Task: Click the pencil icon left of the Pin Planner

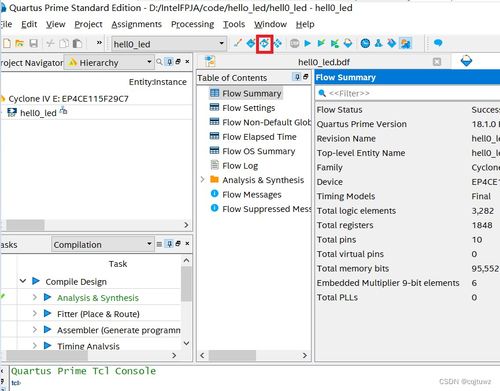Action: point(237,43)
